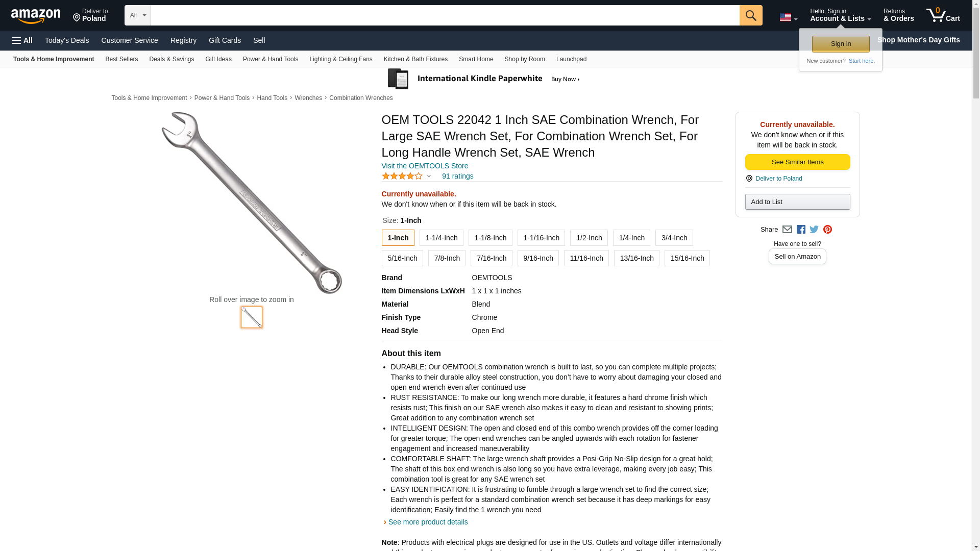The height and width of the screenshot is (551, 980).
Task: Click into the Amazon search field
Action: point(445,15)
